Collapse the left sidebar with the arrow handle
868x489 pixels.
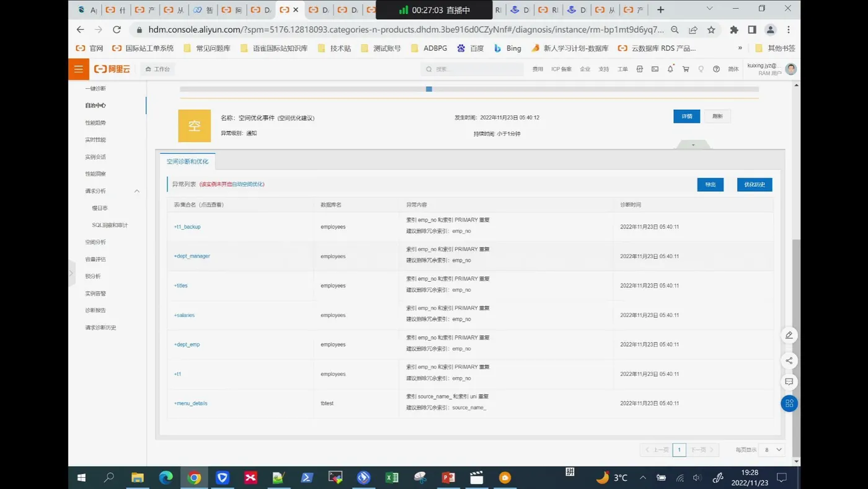pyautogui.click(x=71, y=273)
